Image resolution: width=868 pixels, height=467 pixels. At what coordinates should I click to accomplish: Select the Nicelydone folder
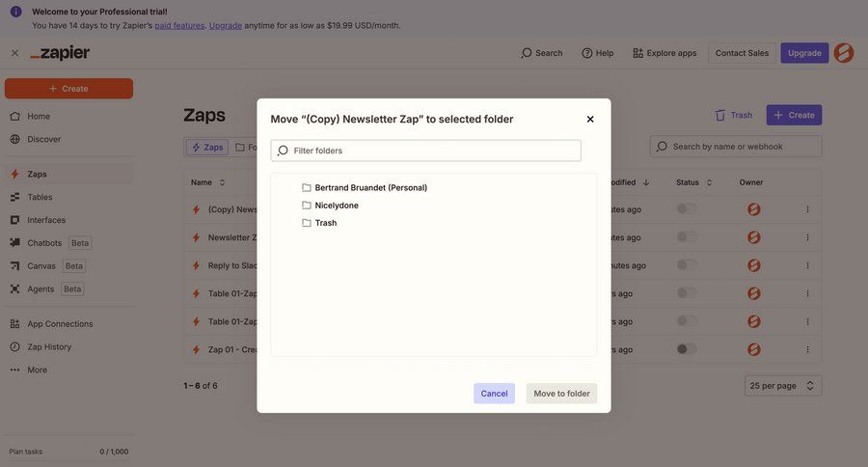(x=331, y=206)
